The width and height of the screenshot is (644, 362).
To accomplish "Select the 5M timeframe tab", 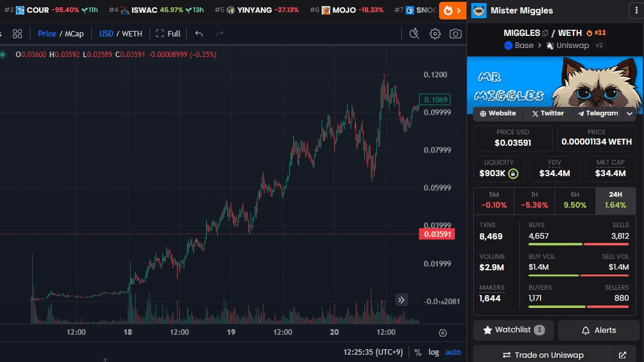I will coord(494,200).
